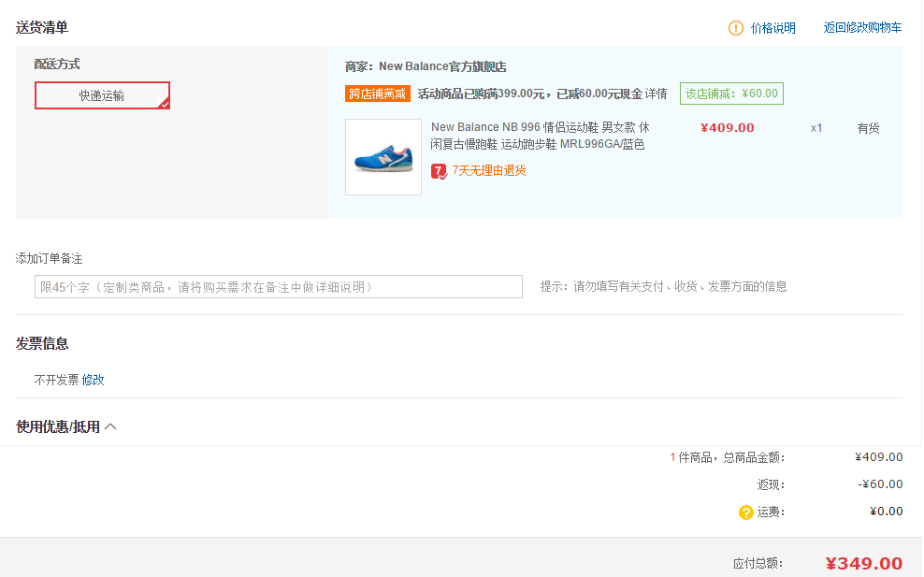This screenshot has width=924, height=577.
Task: Click the orange price info exclamation icon
Action: click(x=735, y=28)
